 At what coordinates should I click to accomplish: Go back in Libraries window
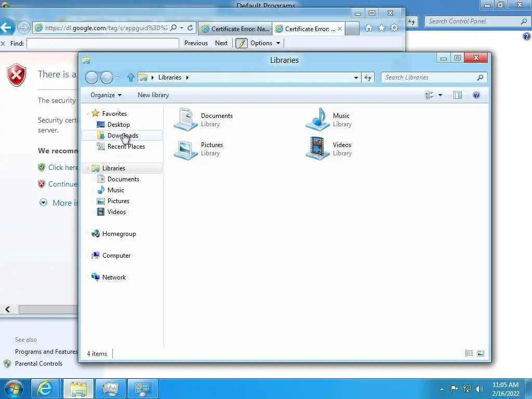click(x=91, y=78)
